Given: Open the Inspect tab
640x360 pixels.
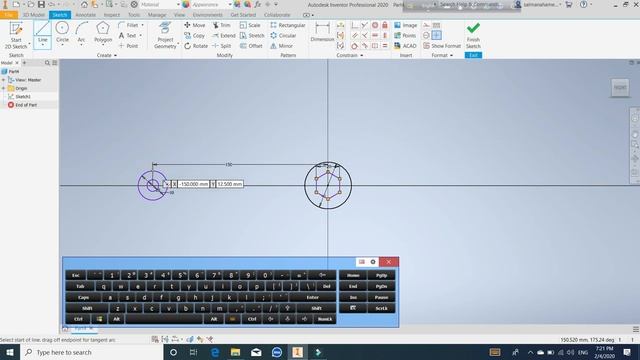Looking at the screenshot, I should point(111,15).
